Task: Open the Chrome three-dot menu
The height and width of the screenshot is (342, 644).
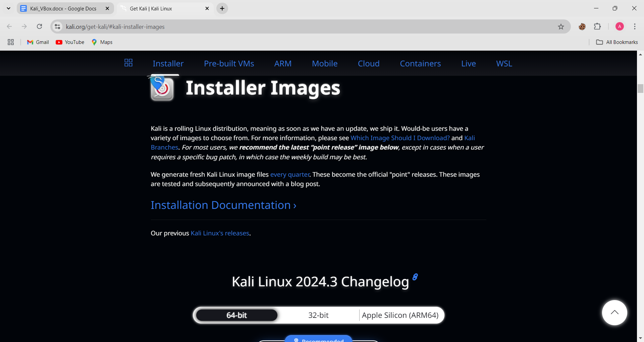Action: pos(635,26)
